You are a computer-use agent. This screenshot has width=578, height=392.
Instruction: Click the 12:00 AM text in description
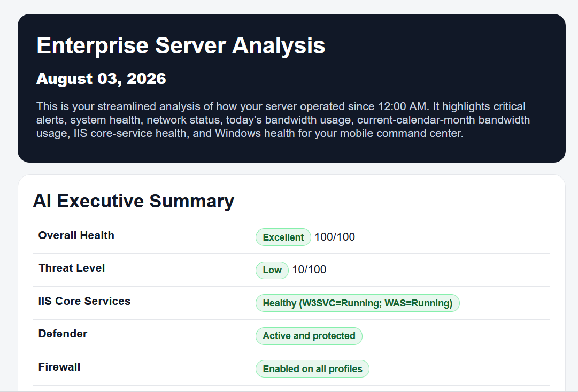pos(403,106)
